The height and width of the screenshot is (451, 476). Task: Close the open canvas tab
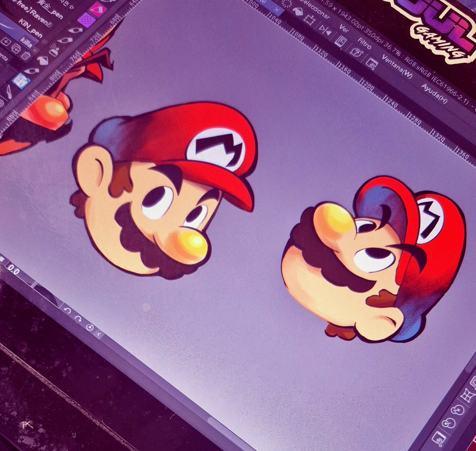point(276,10)
